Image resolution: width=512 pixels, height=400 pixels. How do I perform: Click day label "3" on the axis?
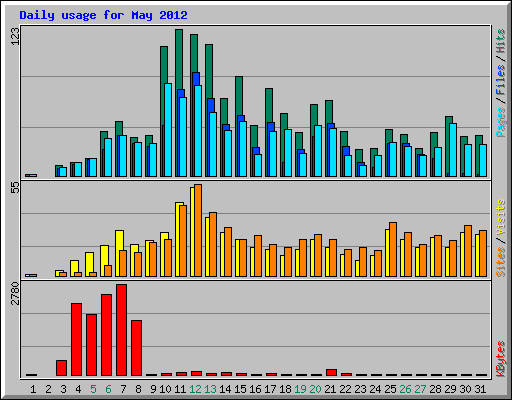[x=63, y=389]
